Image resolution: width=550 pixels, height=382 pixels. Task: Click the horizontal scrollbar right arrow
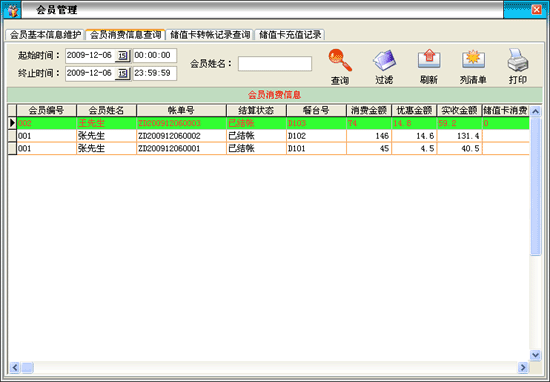523,367
